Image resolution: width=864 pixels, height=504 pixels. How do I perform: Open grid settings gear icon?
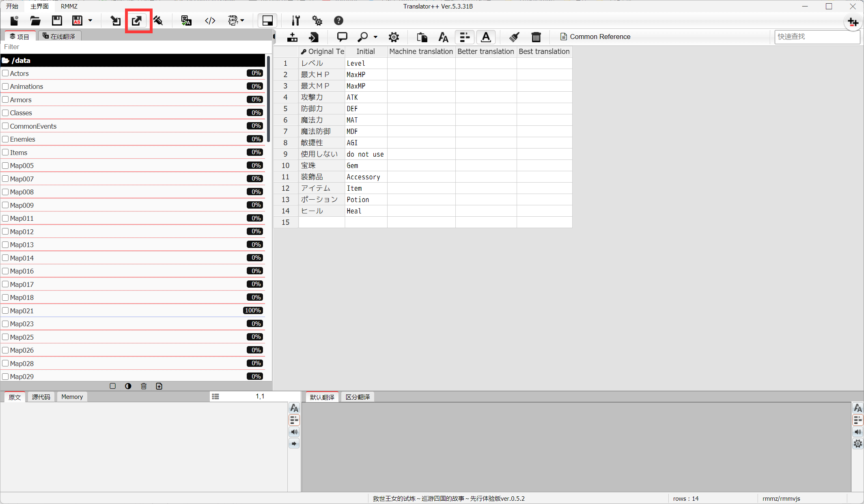click(393, 37)
